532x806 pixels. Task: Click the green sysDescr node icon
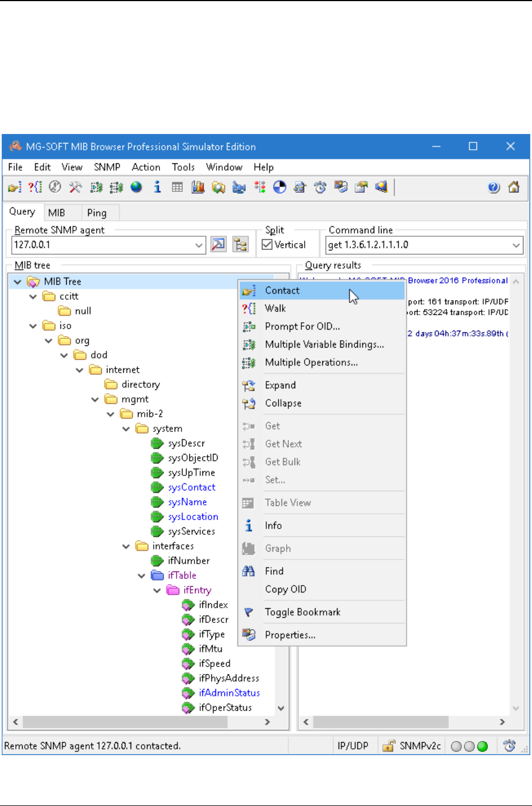click(157, 443)
